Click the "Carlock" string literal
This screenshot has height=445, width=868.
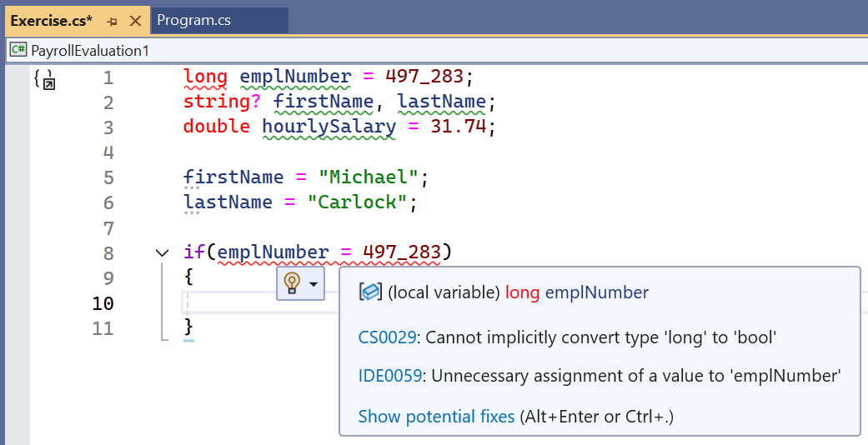click(357, 202)
